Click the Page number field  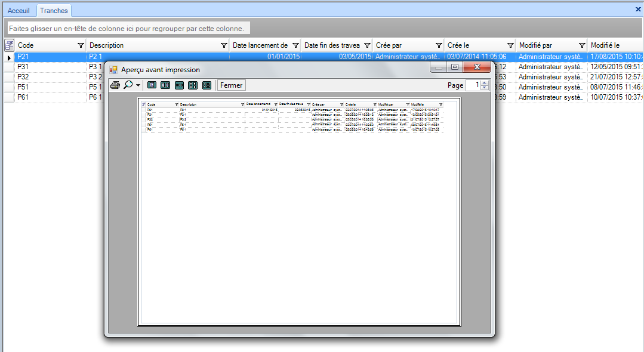click(473, 85)
